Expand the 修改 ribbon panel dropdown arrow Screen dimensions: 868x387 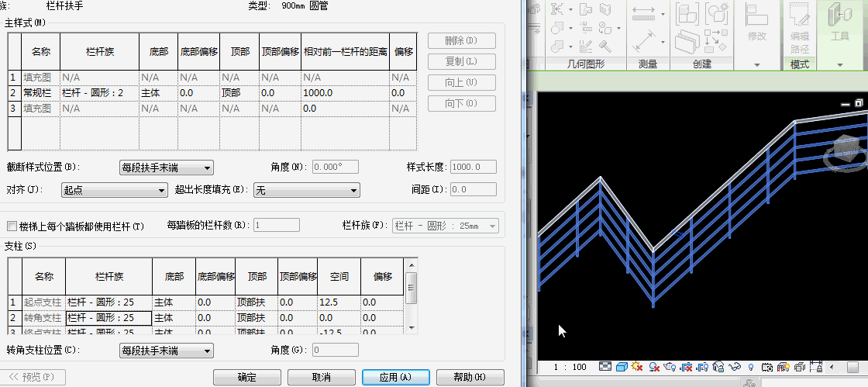(756, 64)
